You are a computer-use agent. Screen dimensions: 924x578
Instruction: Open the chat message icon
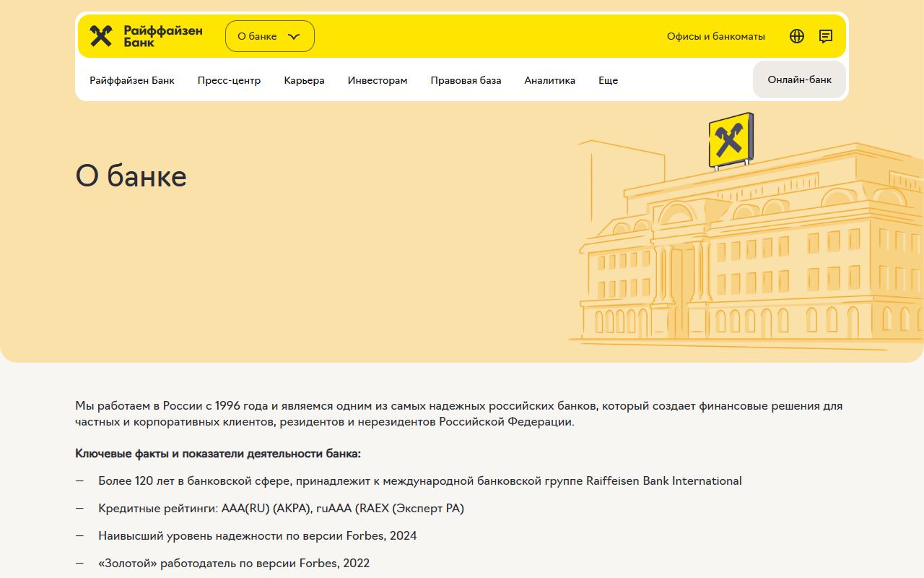coord(826,36)
